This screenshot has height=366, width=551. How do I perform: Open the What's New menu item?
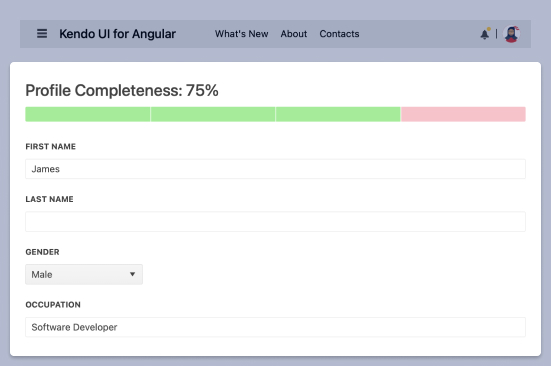[241, 34]
